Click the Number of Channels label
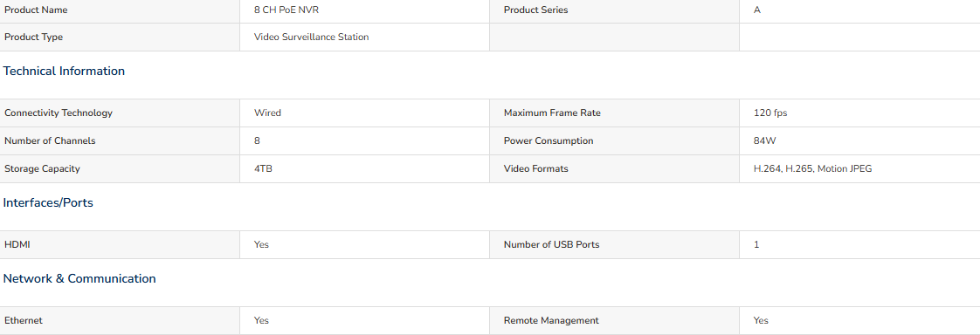980x335 pixels. coord(50,141)
